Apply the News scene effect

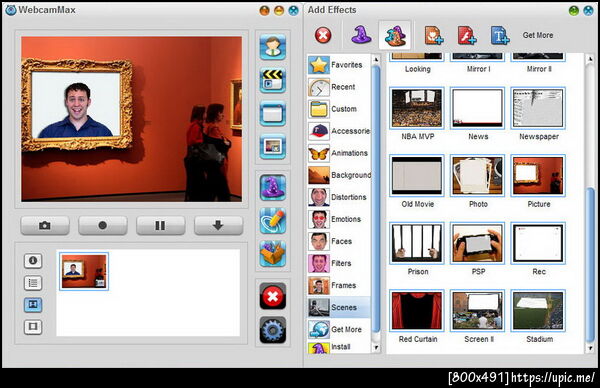(478, 109)
